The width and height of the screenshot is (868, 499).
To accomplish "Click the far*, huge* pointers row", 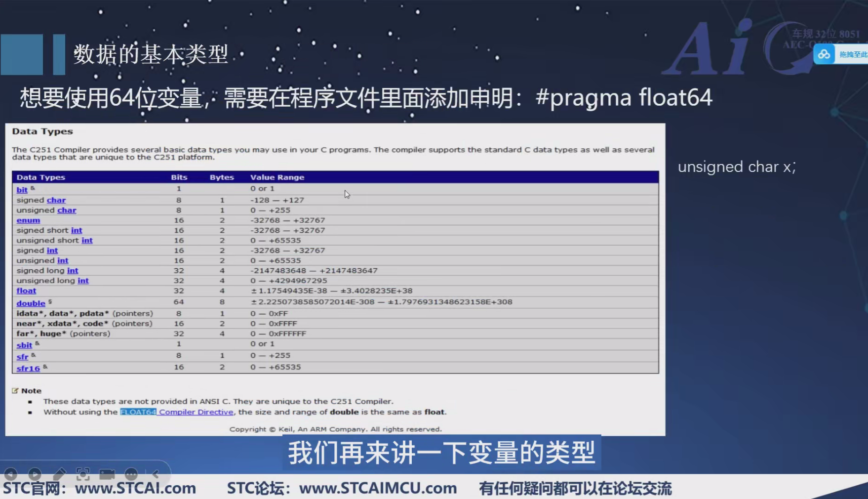I will tap(335, 333).
